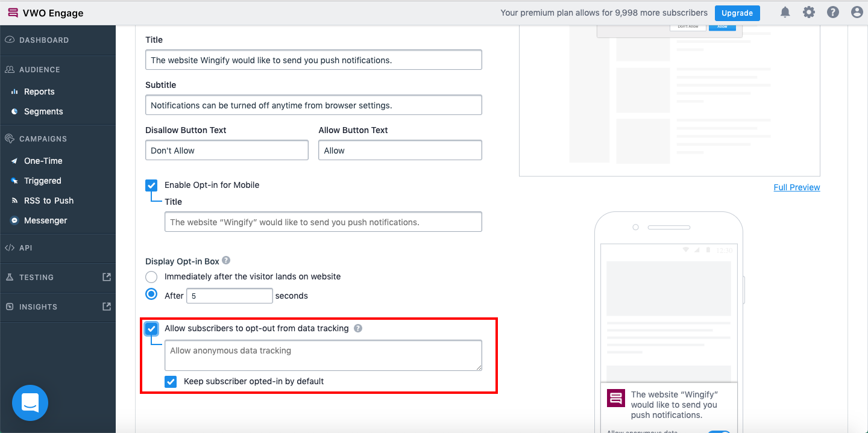Toggle Allow subscribers to opt-out checkbox
The width and height of the screenshot is (868, 433).
coord(151,328)
